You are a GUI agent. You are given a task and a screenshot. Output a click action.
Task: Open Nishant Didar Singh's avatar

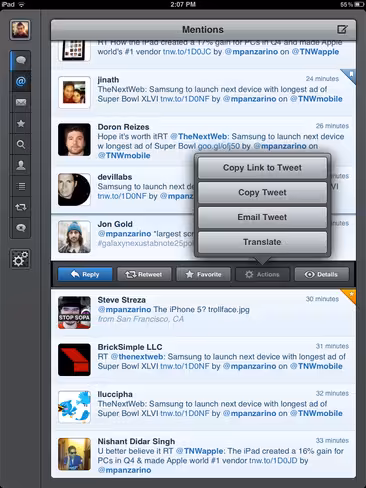tap(74, 454)
